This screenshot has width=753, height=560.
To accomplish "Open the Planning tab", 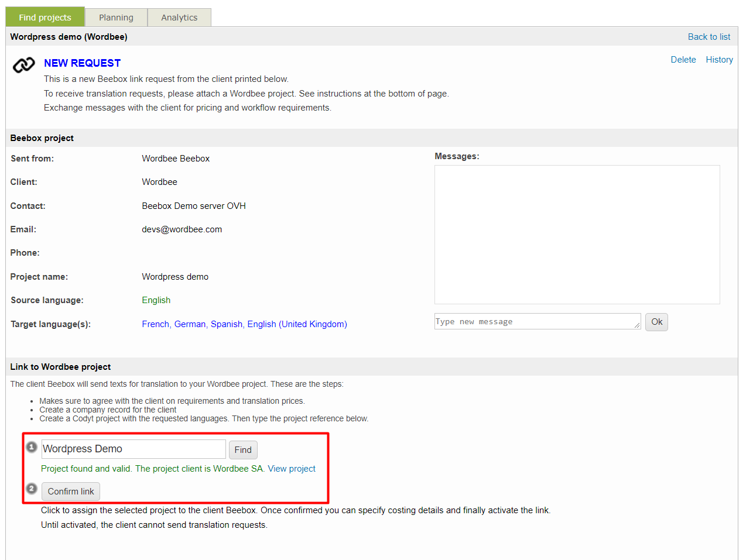I will pyautogui.click(x=116, y=18).
